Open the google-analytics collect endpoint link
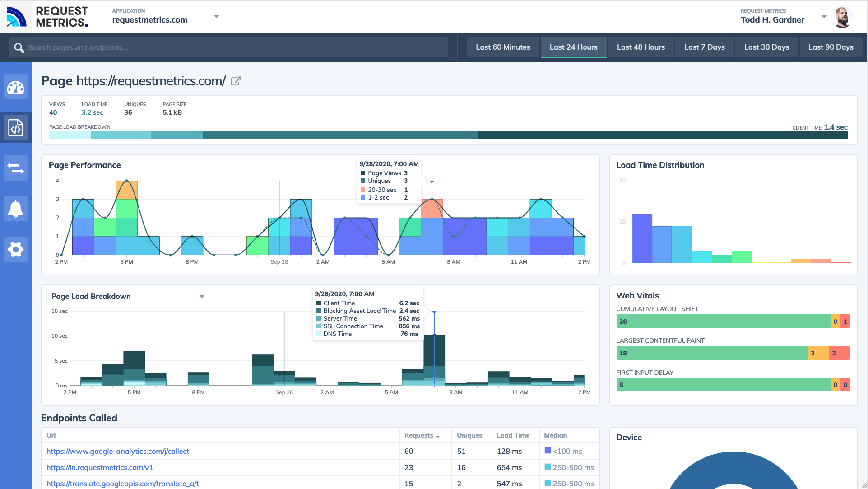Screen dimensions: 868x489 tap(118, 451)
